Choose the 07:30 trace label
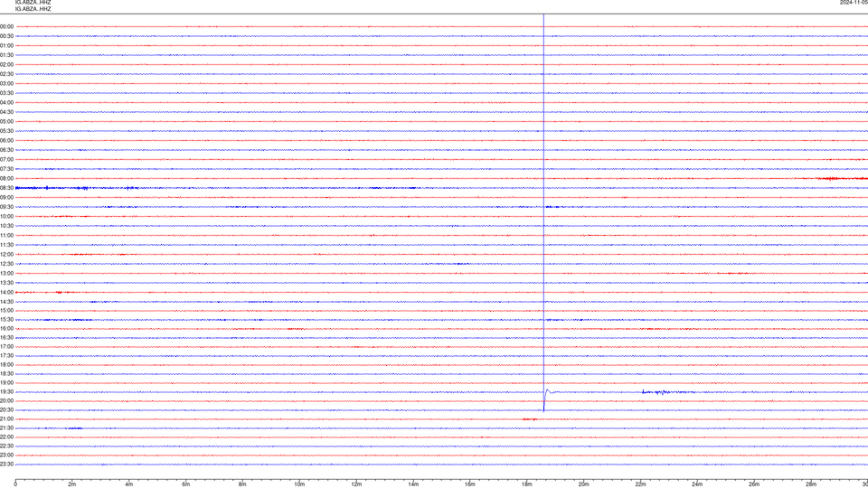The height and width of the screenshot is (488, 868). [x=6, y=169]
